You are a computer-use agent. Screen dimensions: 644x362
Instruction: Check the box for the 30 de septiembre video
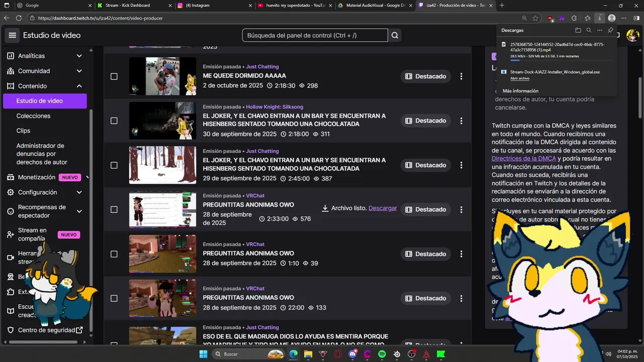coord(114,121)
